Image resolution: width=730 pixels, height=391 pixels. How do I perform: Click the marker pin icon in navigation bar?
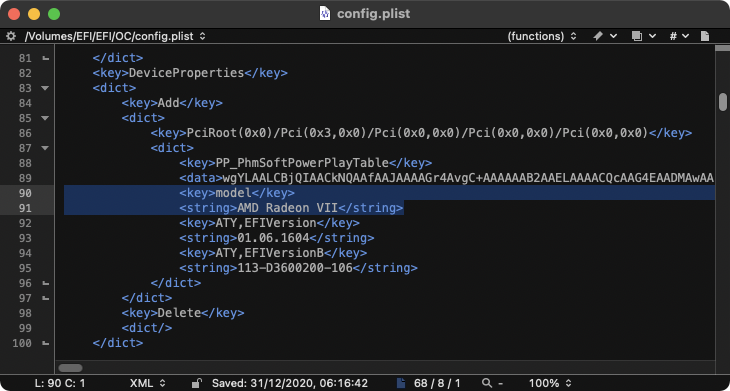pos(598,36)
